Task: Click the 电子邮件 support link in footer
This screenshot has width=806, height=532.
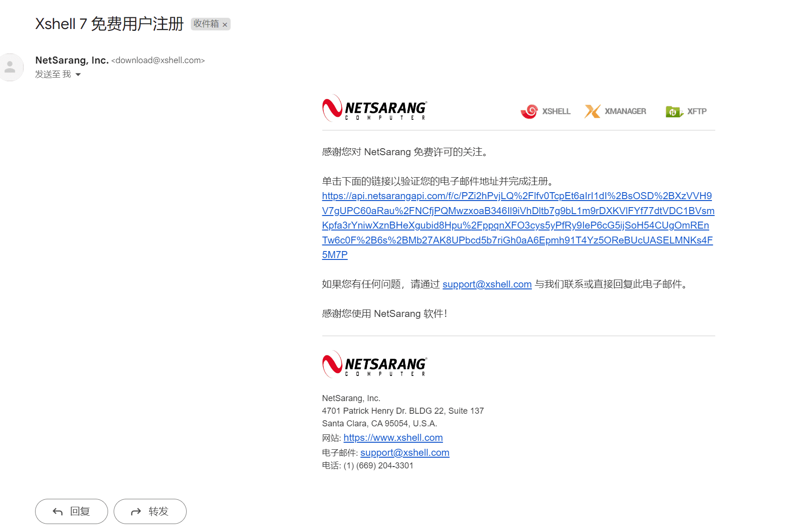Action: (x=405, y=452)
